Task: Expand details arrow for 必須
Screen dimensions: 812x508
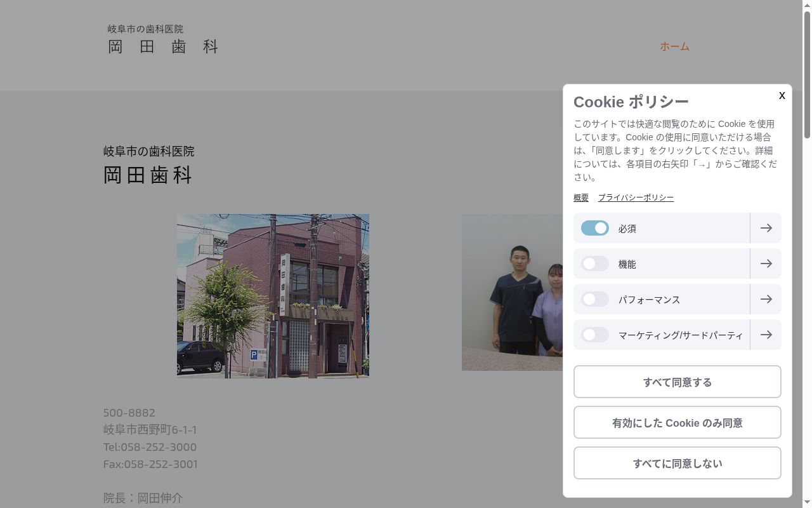Action: (766, 228)
